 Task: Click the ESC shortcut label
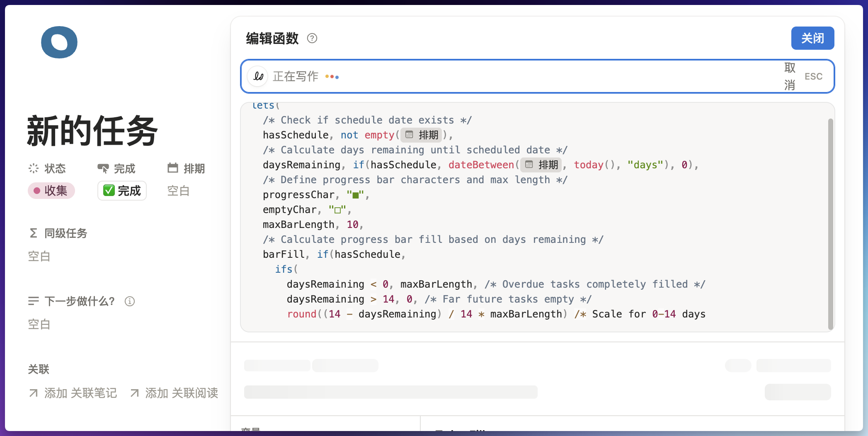[x=813, y=76]
